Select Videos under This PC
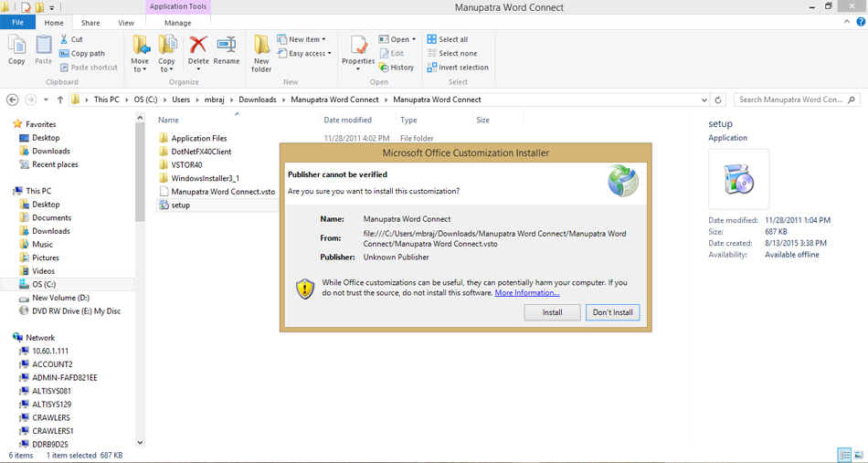 43,271
